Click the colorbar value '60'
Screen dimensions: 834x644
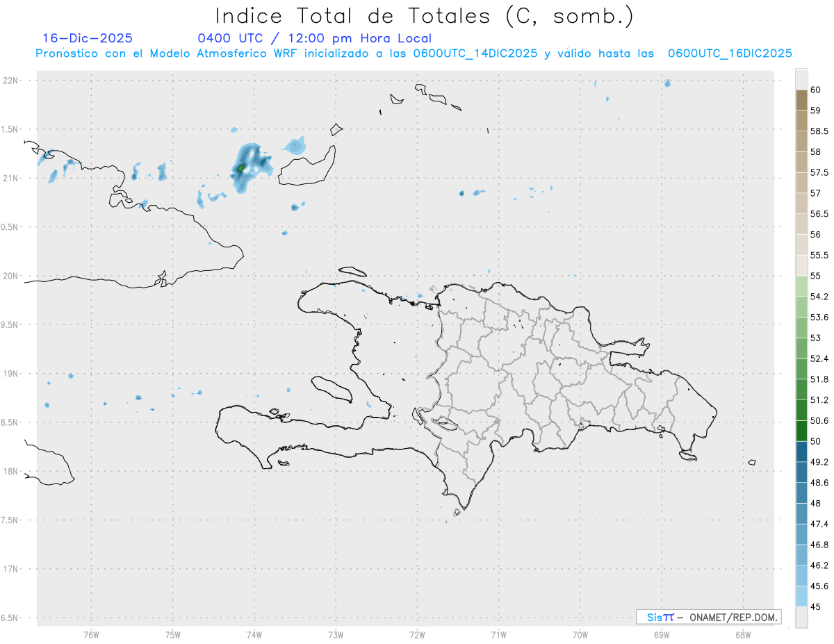815,90
